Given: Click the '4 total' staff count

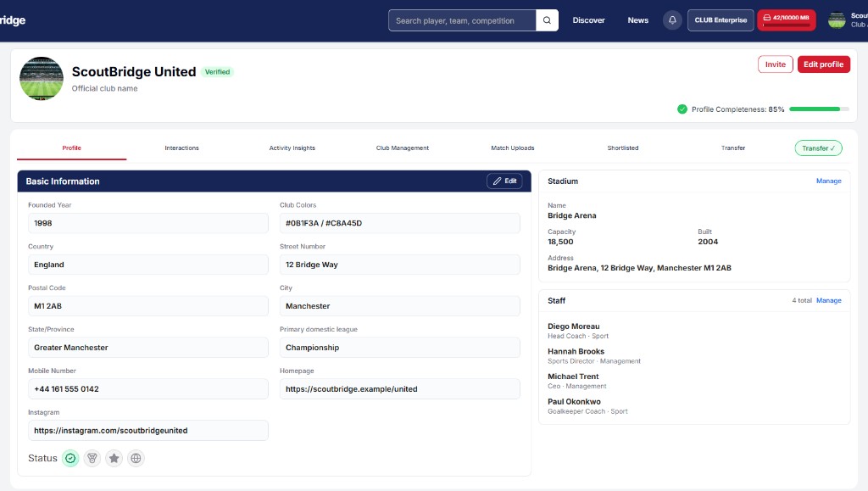Looking at the screenshot, I should click(x=802, y=300).
